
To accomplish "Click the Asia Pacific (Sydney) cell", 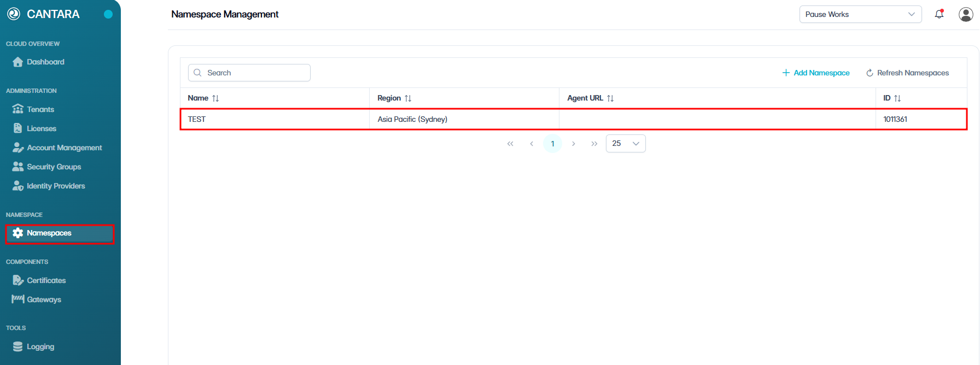I will click(x=464, y=119).
